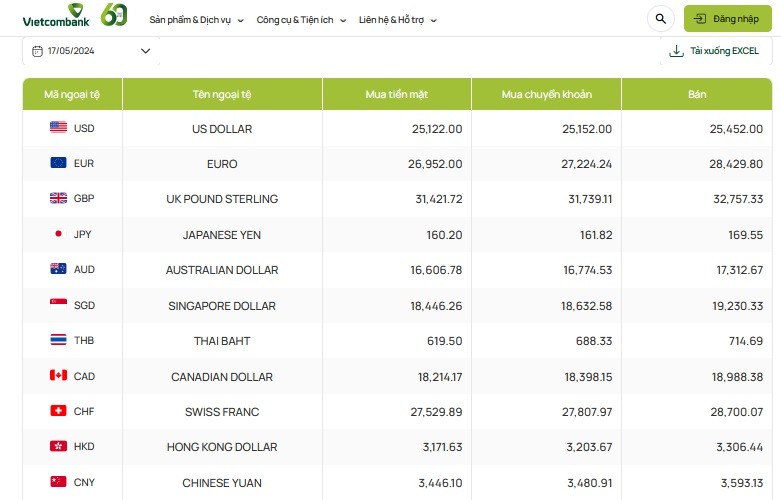The height and width of the screenshot is (500, 781).
Task: Click USD sell rate 25,452.00
Action: point(736,129)
